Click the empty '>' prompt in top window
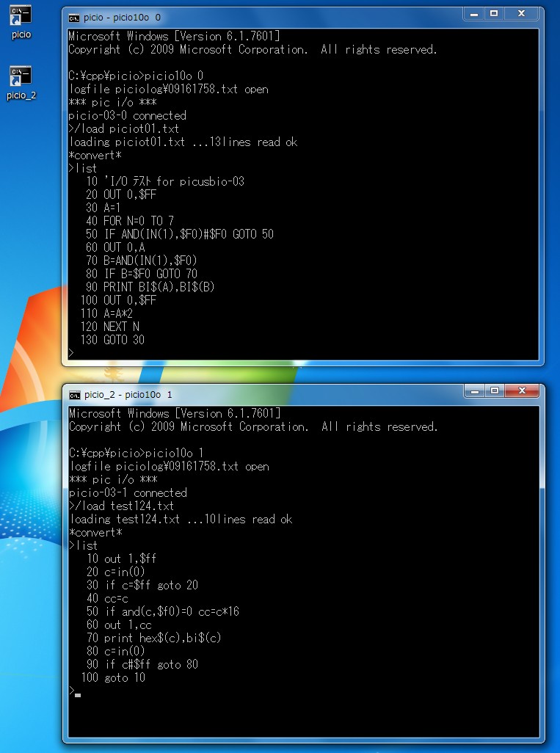Screen dimensions: 560x753 (x=72, y=353)
